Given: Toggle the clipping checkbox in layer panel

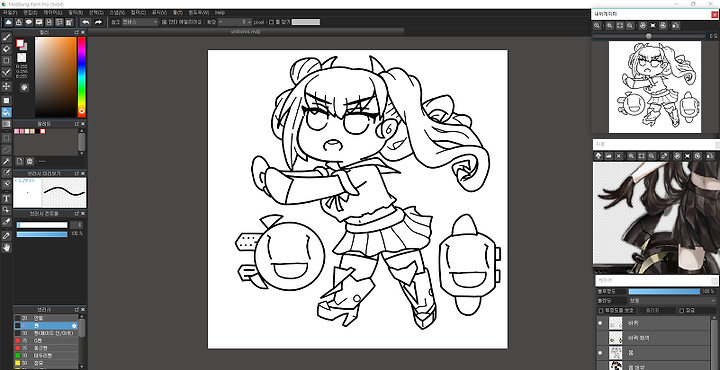Looking at the screenshot, I should 642,310.
